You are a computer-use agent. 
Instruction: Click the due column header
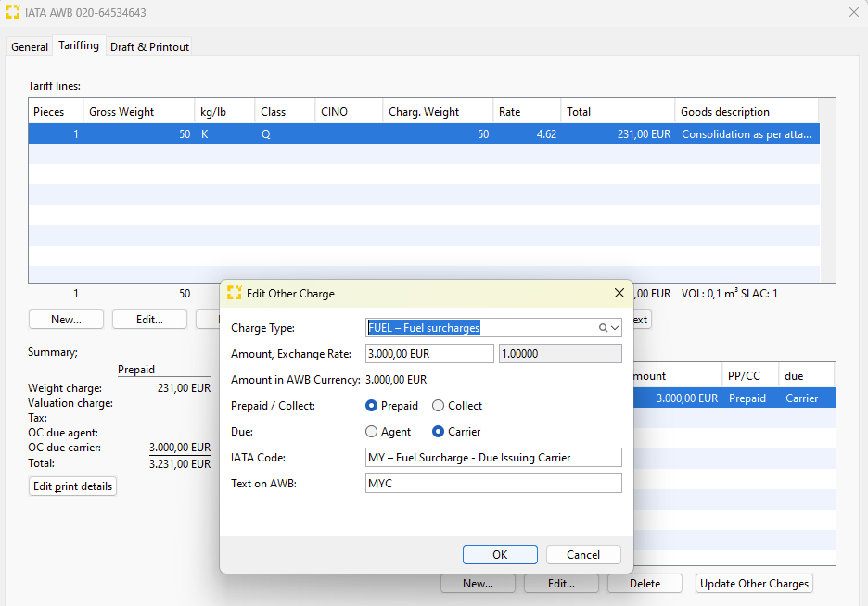pyautogui.click(x=806, y=376)
